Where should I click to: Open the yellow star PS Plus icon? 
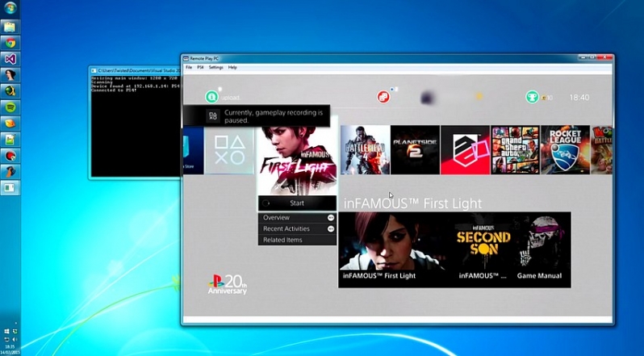click(479, 97)
